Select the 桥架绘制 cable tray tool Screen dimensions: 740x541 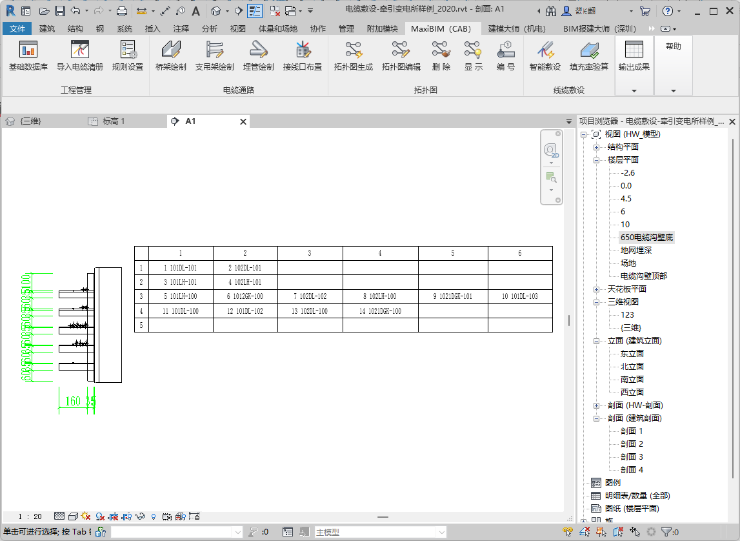click(171, 50)
